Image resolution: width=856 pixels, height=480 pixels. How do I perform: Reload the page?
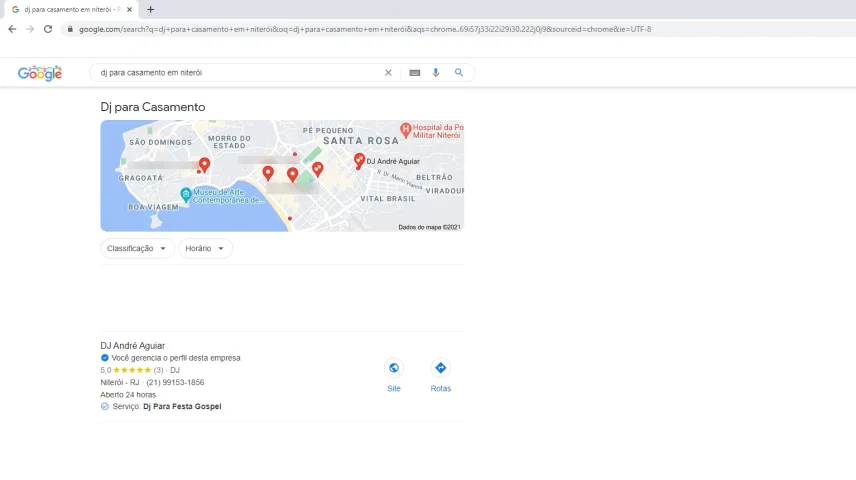click(47, 29)
